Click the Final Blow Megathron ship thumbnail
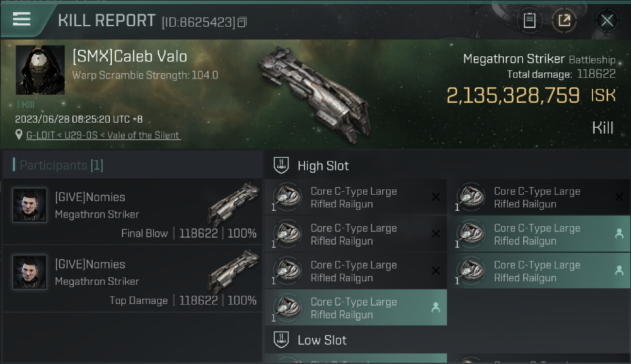Screen dimensions: 631x364 tap(233, 204)
